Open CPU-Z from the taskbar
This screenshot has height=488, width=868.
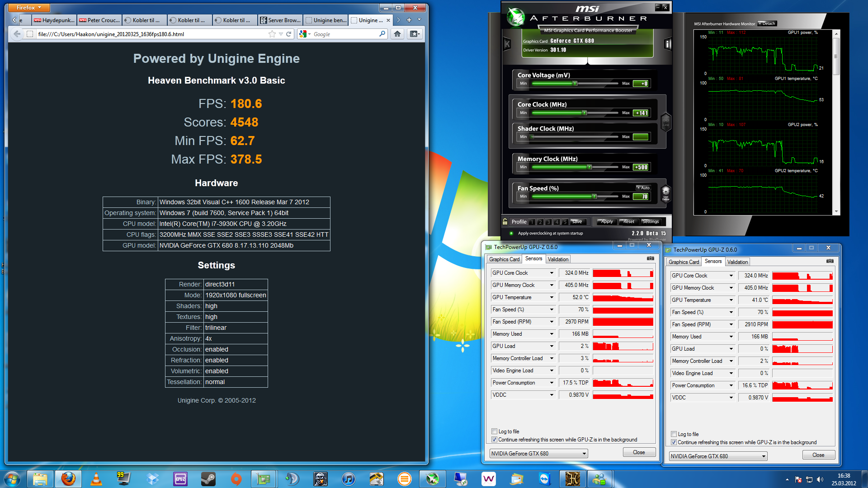pyautogui.click(x=180, y=479)
